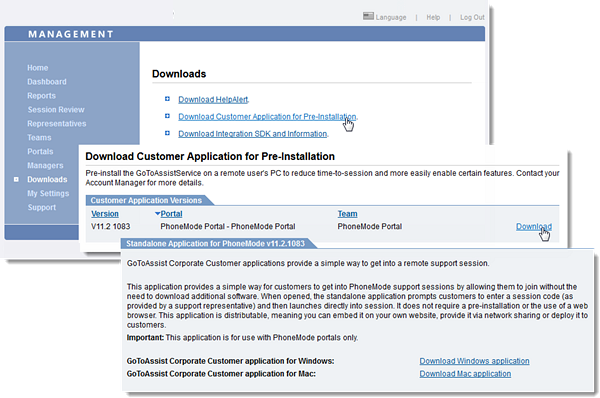Click plus icon beside Download Integration SDK link
Viewport: 600px width, 398px height.
click(x=167, y=133)
